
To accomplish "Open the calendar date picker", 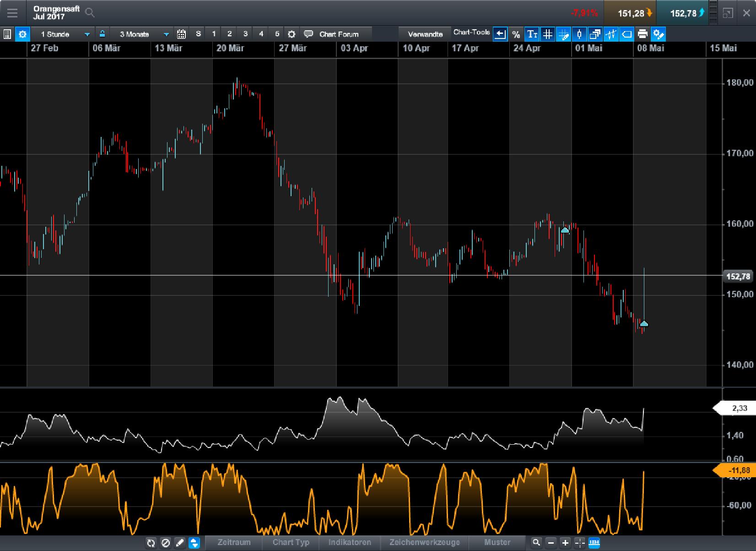I will click(x=181, y=34).
